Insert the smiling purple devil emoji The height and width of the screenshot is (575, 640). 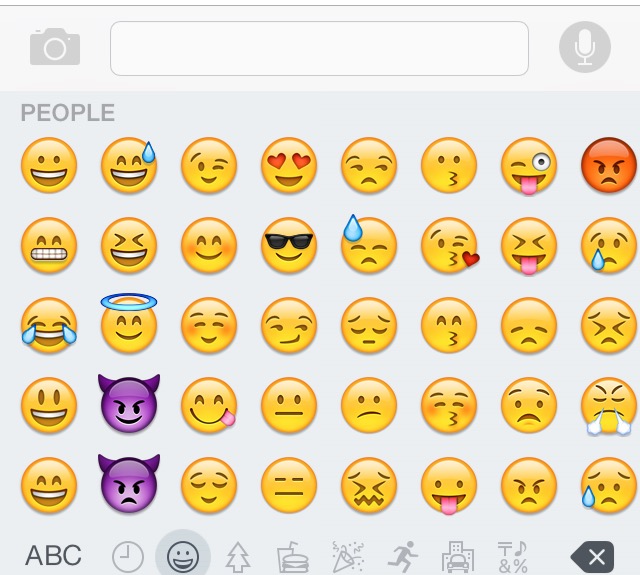point(129,404)
